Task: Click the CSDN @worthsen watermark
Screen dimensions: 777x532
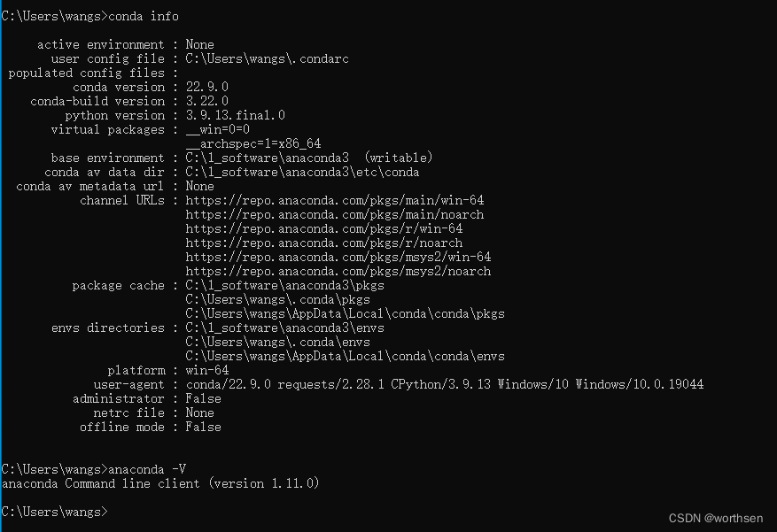Action: click(x=718, y=518)
